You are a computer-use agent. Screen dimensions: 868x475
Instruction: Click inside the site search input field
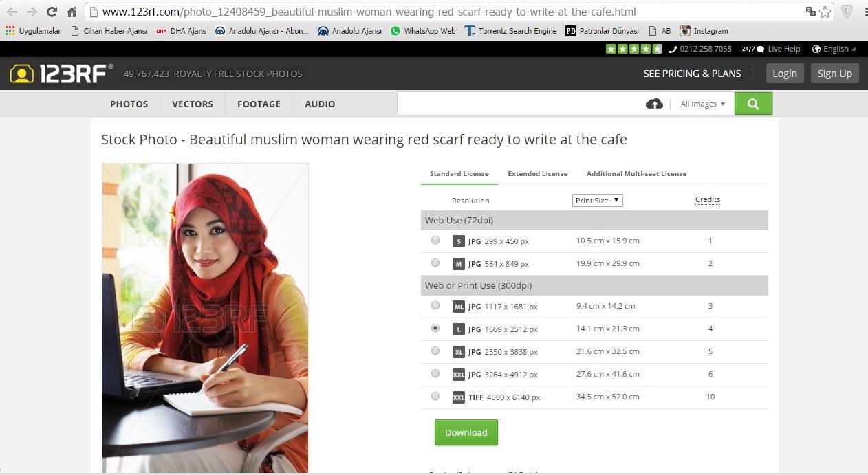tap(519, 104)
